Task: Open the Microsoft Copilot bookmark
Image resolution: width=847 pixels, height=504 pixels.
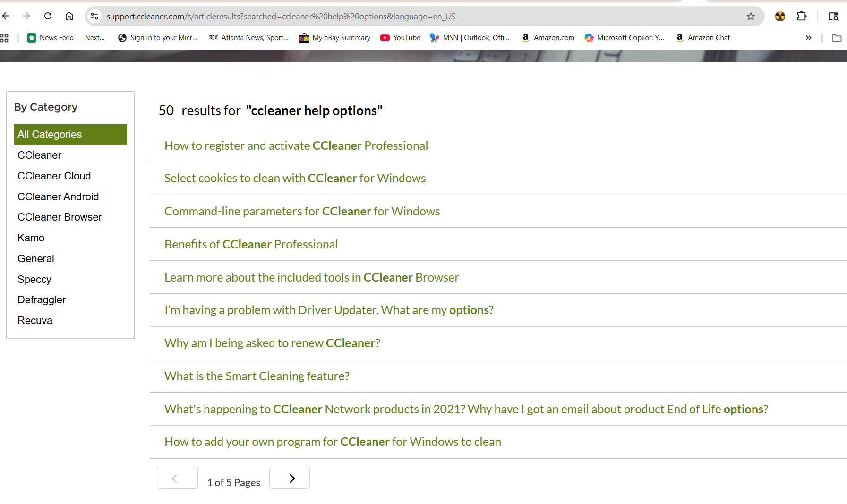Action: coord(624,38)
